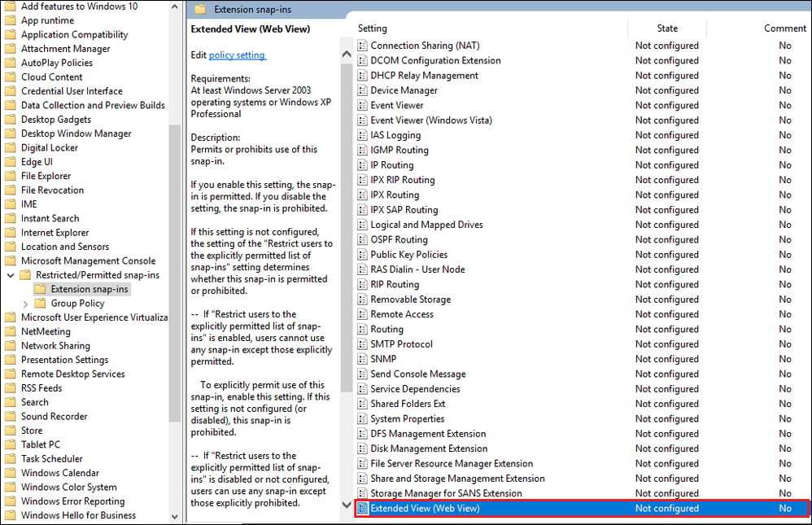
Task: Click the tree pane vertical scrollbar thumb
Action: coord(174,273)
